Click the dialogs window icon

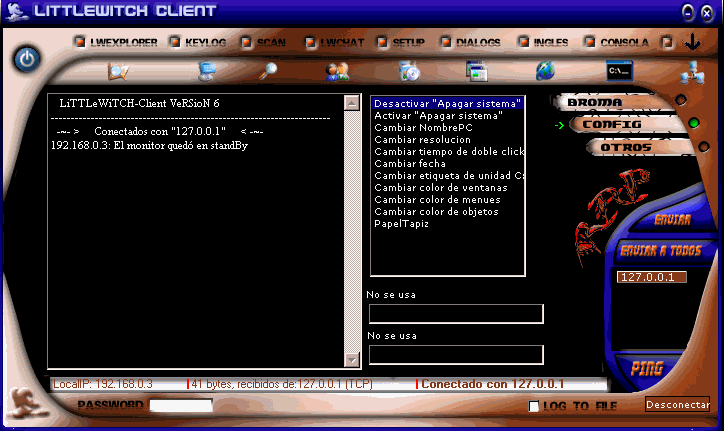[x=477, y=71]
